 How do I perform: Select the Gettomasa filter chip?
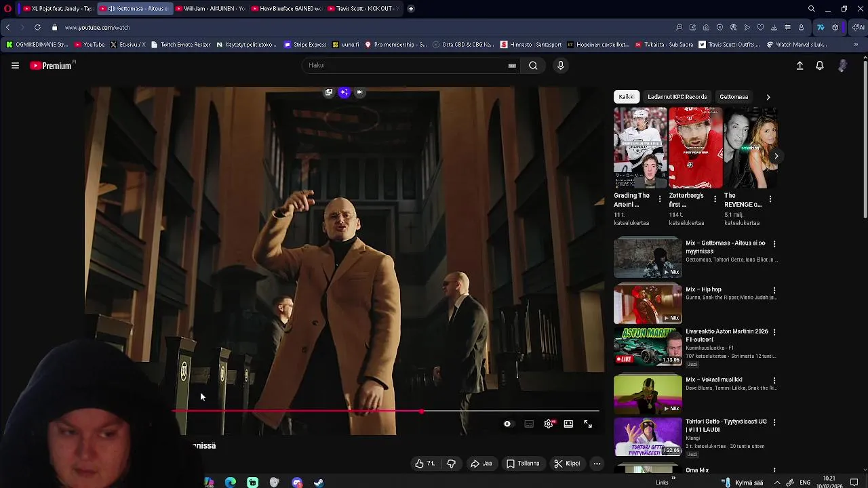734,97
